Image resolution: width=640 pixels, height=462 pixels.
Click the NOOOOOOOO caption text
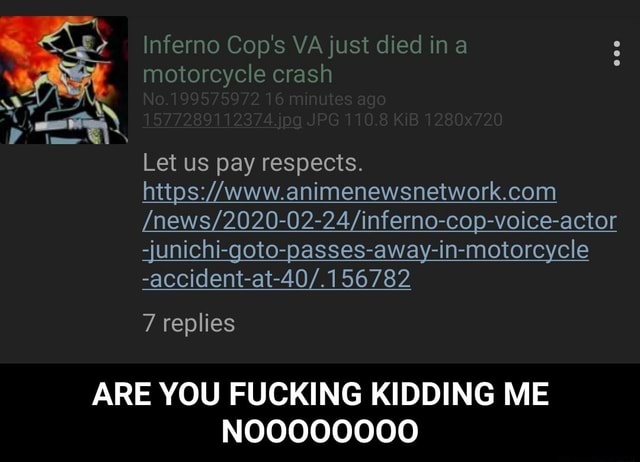320,431
